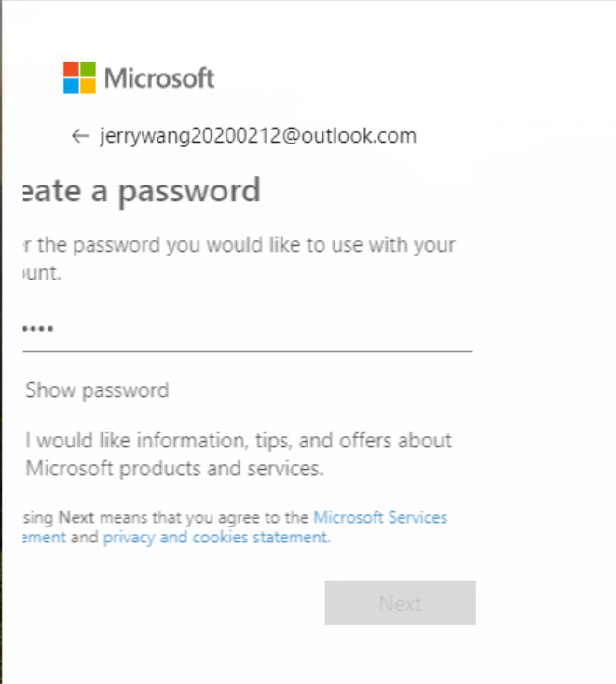This screenshot has height=684, width=616.
Task: Toggle the Show password option
Action: (97, 390)
